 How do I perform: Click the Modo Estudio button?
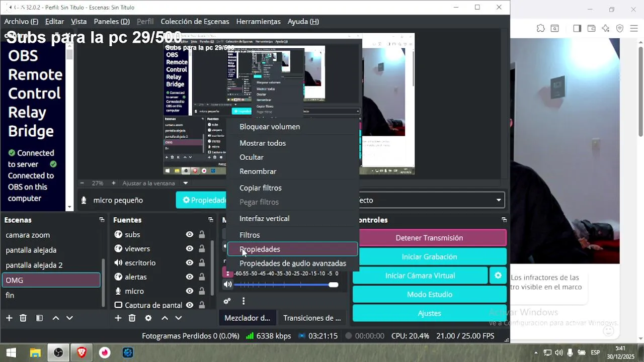point(429,294)
